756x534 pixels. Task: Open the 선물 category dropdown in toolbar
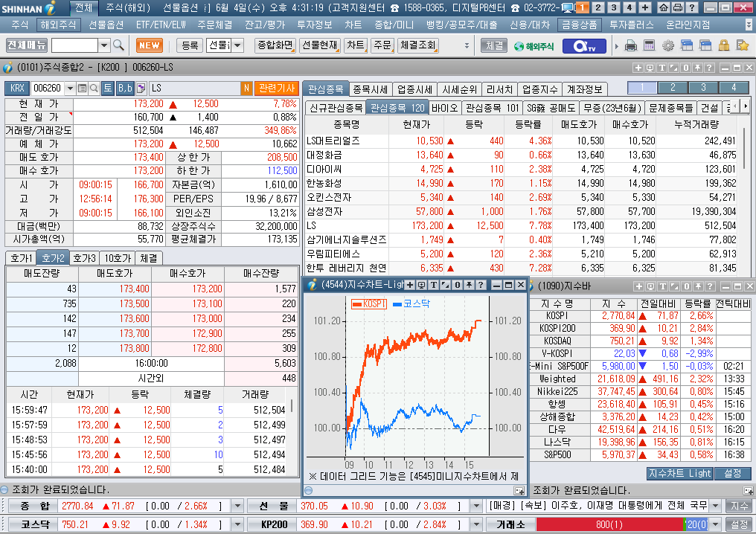pos(237,46)
